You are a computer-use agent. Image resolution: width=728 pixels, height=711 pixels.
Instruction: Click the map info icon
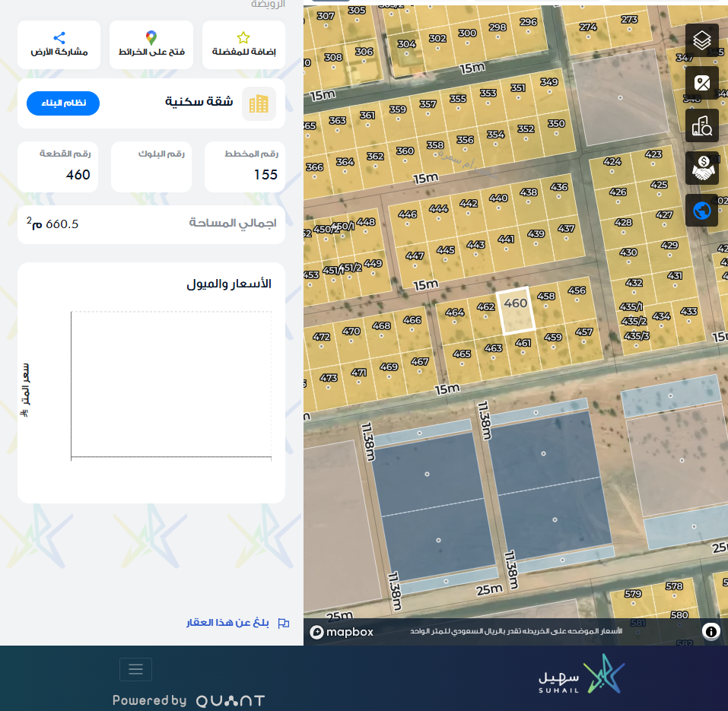(x=711, y=631)
